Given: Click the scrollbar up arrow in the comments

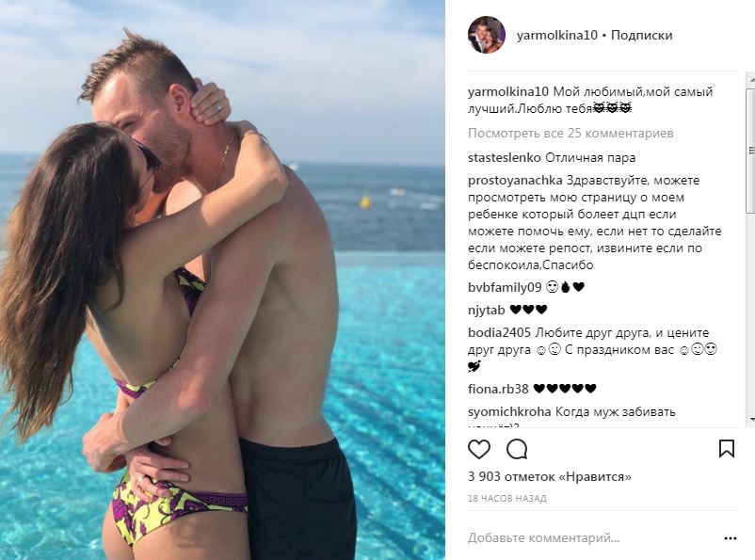Looking at the screenshot, I should point(751,80).
